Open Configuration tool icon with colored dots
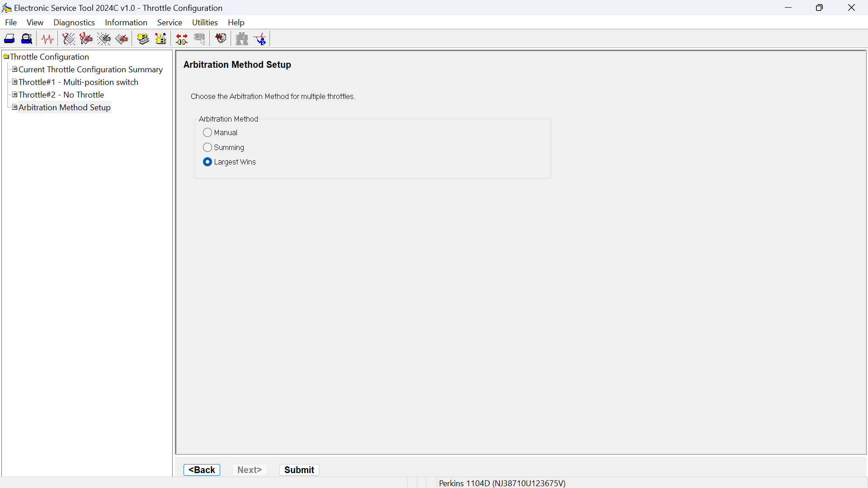The height and width of the screenshot is (488, 868). [160, 39]
